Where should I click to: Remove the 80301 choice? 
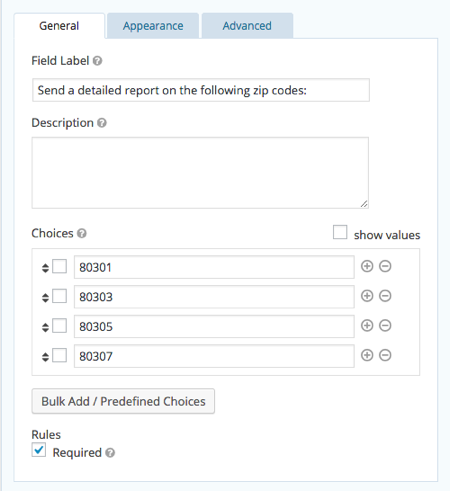click(x=385, y=266)
